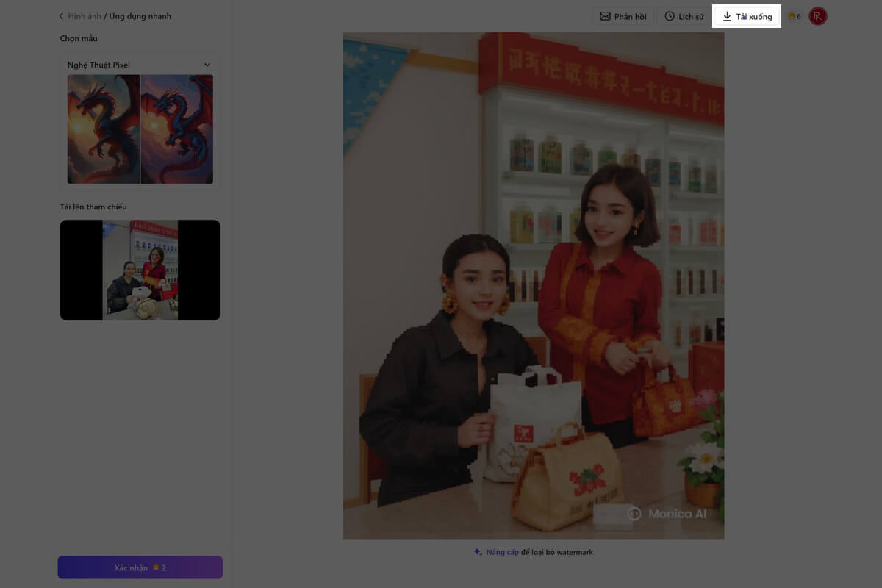Click the gold credits coin showing 6
This screenshot has width=882, height=588.
[792, 16]
